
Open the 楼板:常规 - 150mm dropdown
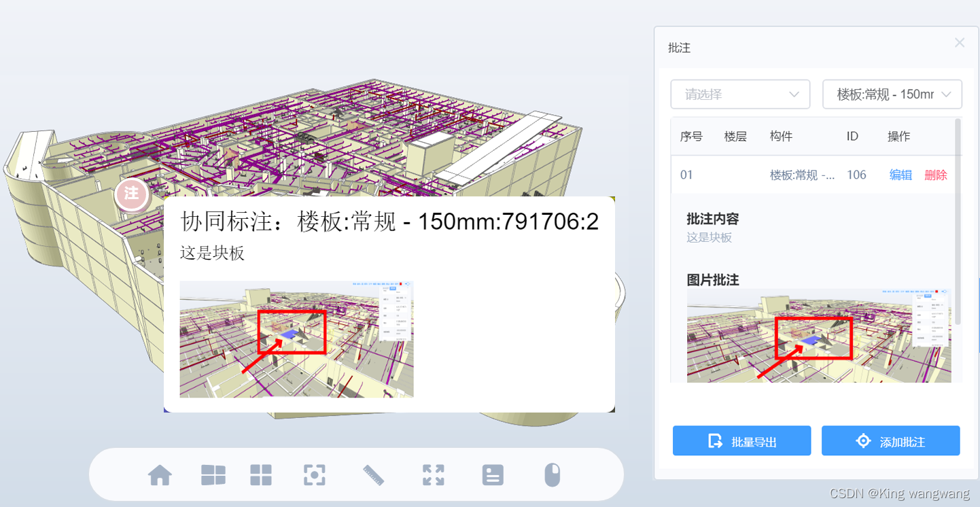tap(892, 94)
